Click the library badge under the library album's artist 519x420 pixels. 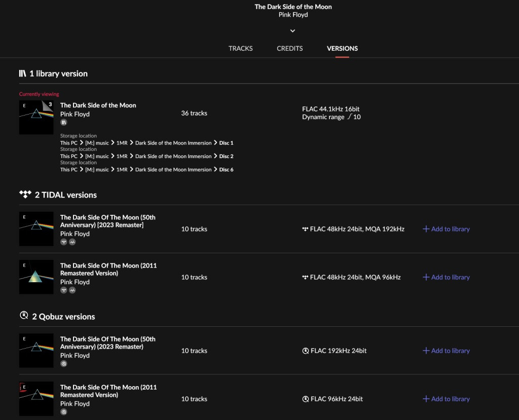click(64, 123)
